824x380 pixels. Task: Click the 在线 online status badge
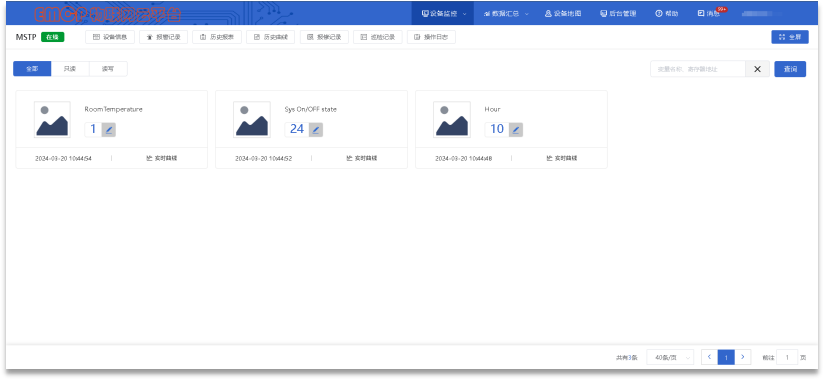(x=53, y=37)
